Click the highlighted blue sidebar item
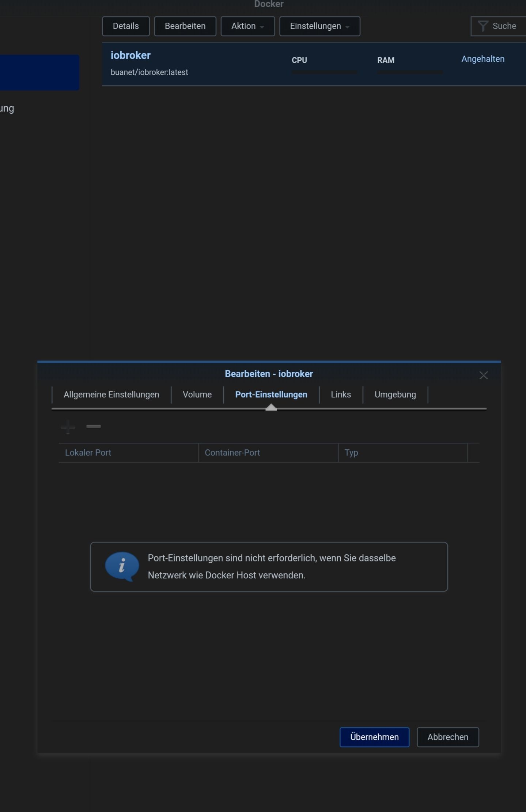The image size is (526, 812). tap(39, 72)
